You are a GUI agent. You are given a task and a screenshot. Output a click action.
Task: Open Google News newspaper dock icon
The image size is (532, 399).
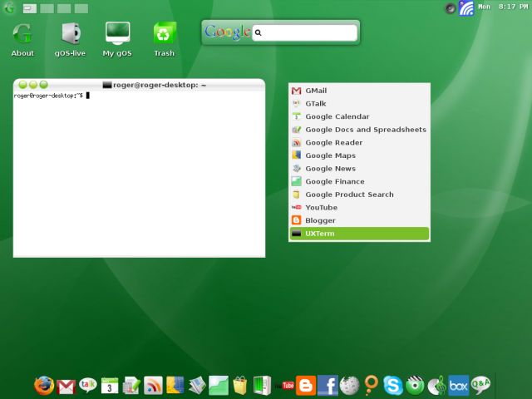click(x=197, y=386)
